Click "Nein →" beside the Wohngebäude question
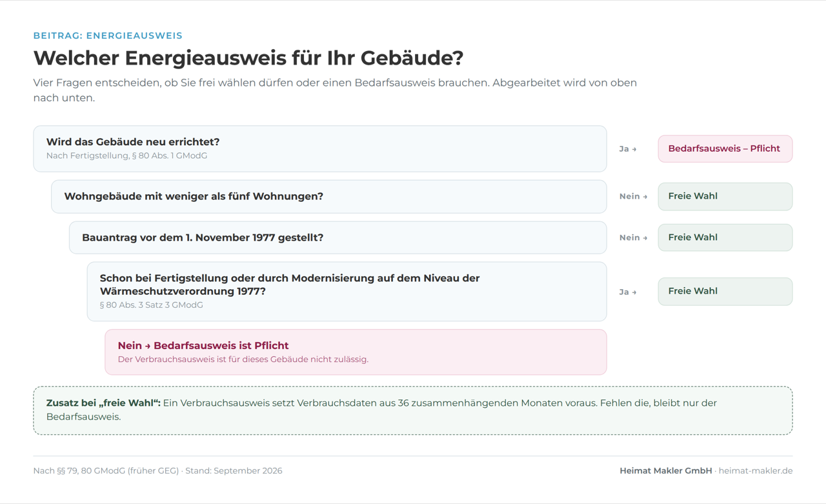 [x=634, y=196]
